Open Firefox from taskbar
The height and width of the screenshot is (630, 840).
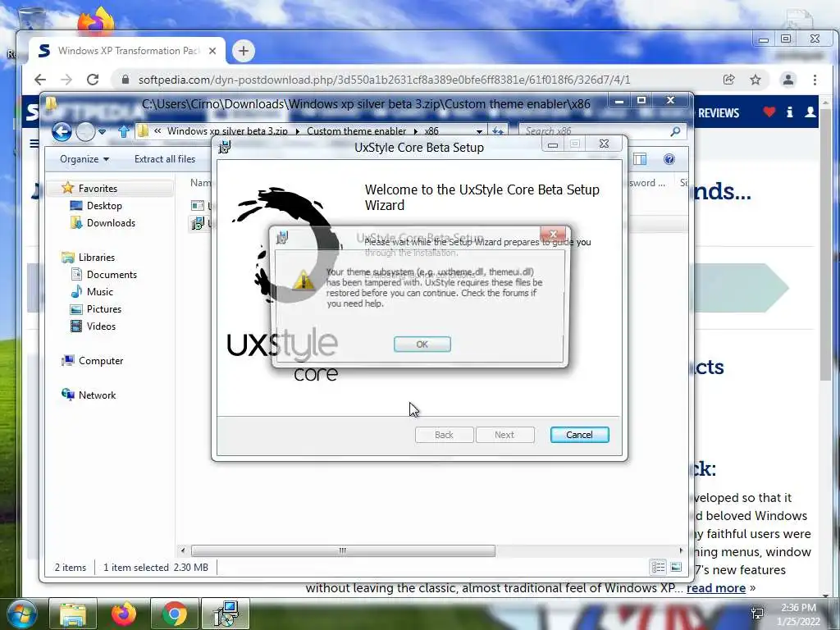pyautogui.click(x=124, y=614)
